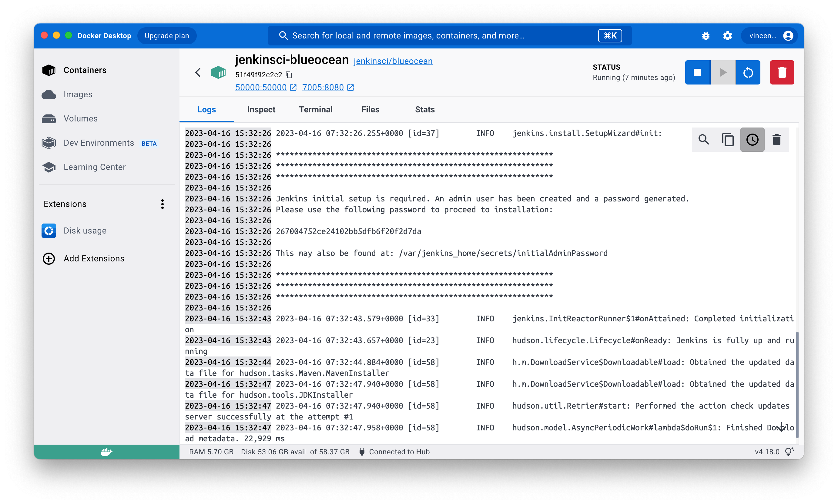Open log search with the magnifier icon
This screenshot has height=504, width=838.
coord(703,140)
